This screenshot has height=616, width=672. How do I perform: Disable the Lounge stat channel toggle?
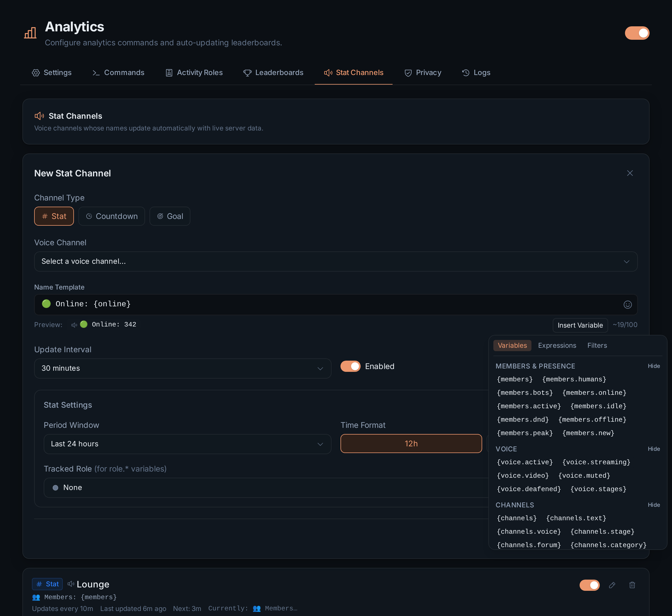click(x=589, y=585)
